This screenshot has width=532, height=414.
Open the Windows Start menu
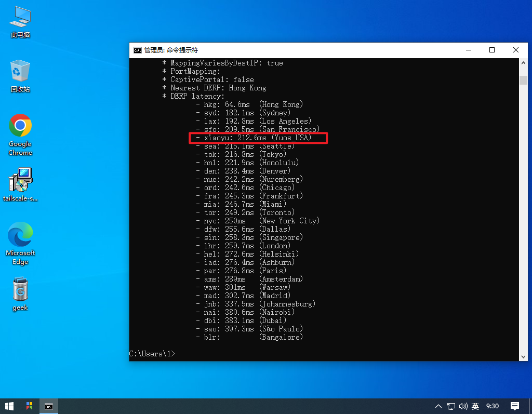(x=9, y=406)
